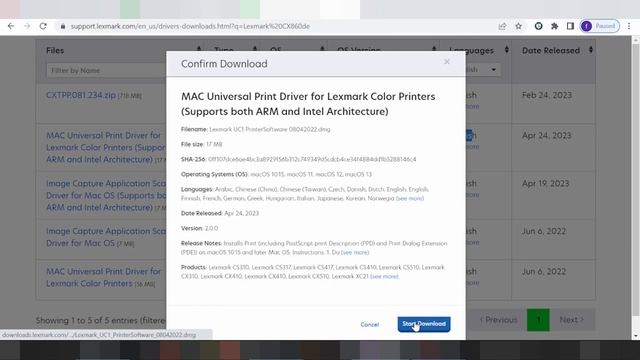640x360 pixels.
Task: Open CXTPP081.234.zip file link
Action: [x=81, y=95]
